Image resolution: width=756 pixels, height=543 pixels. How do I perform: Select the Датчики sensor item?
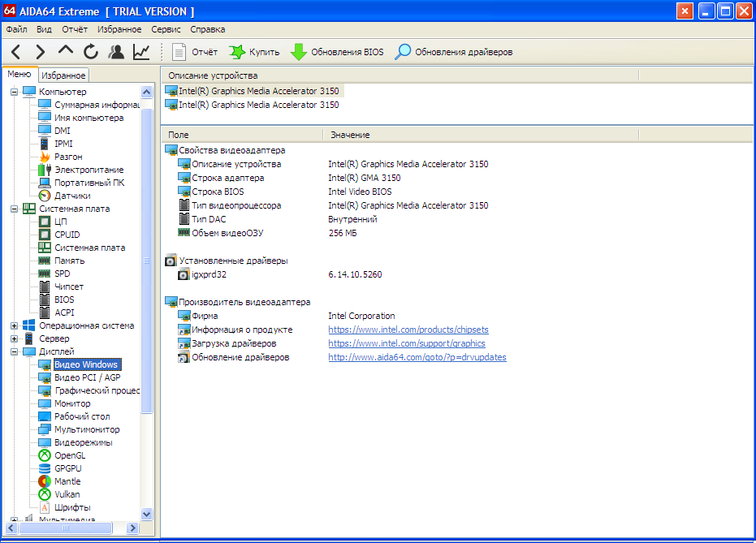point(72,196)
